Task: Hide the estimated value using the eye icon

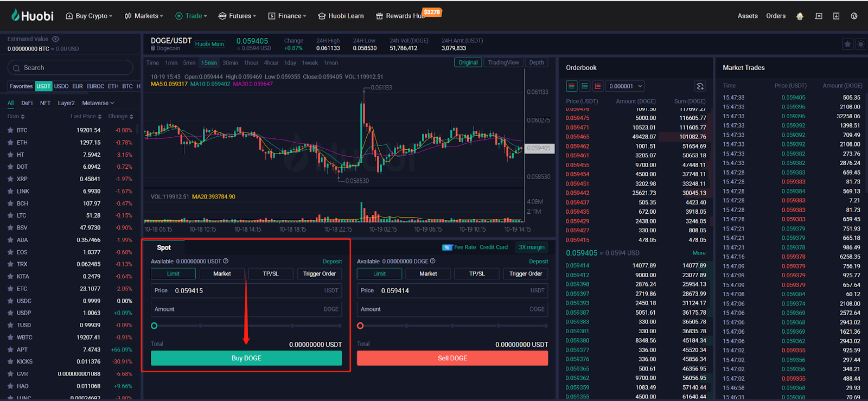Action: (55, 39)
